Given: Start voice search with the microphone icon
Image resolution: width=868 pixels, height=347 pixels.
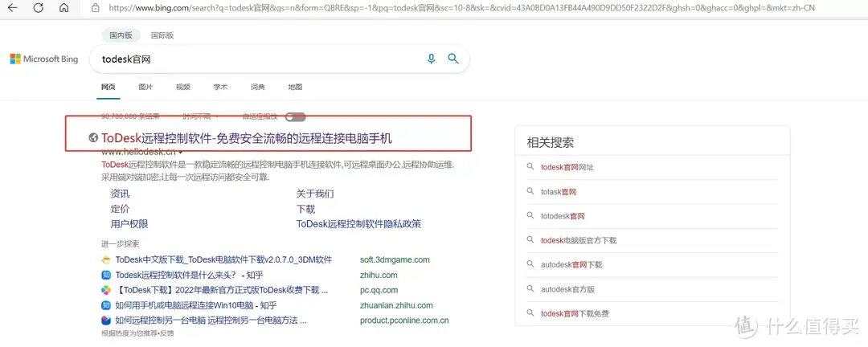Looking at the screenshot, I should (x=432, y=59).
